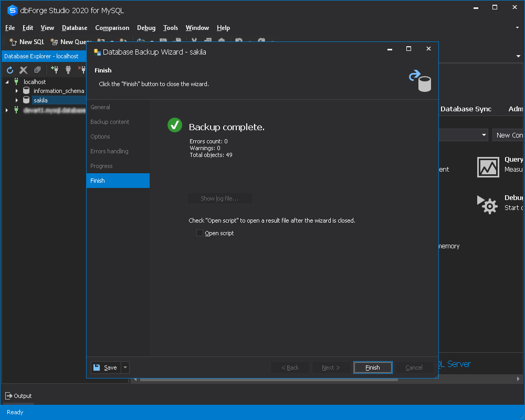525x420 pixels.
Task: Open the document tabs dropdown arrow at right
Action: 518,56
